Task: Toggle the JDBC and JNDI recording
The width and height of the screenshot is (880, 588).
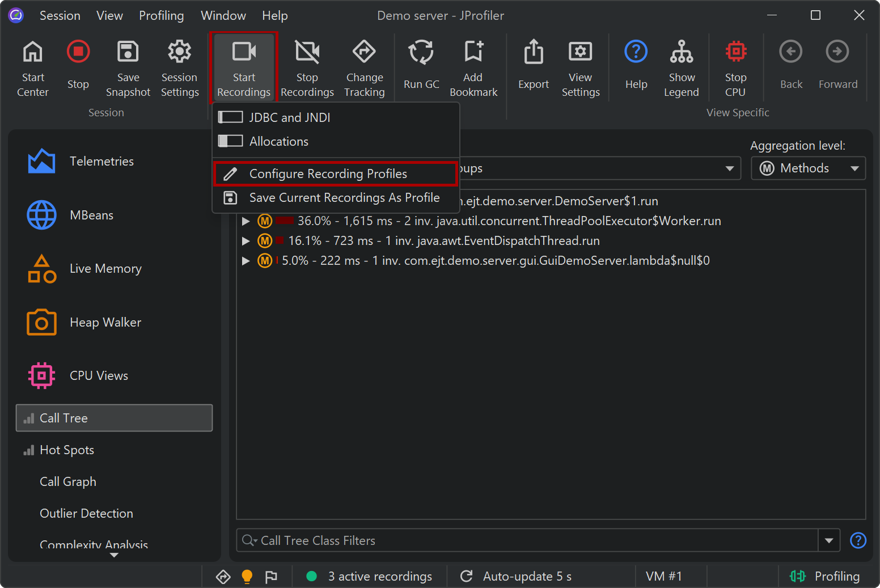Action: click(x=231, y=117)
